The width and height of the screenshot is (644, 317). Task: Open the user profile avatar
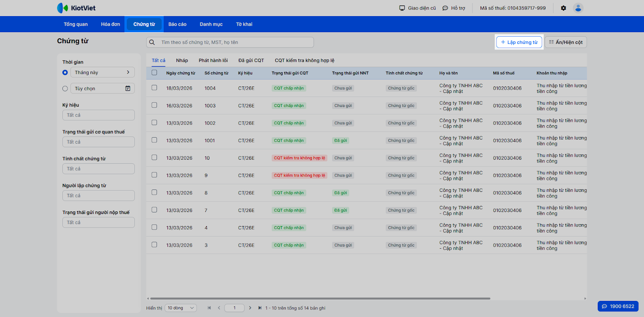[578, 8]
